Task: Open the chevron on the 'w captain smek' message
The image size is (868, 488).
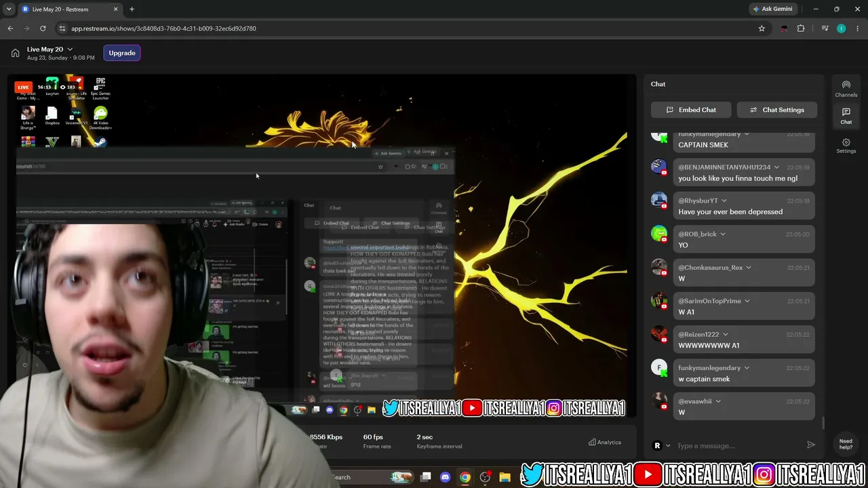Action: [747, 368]
